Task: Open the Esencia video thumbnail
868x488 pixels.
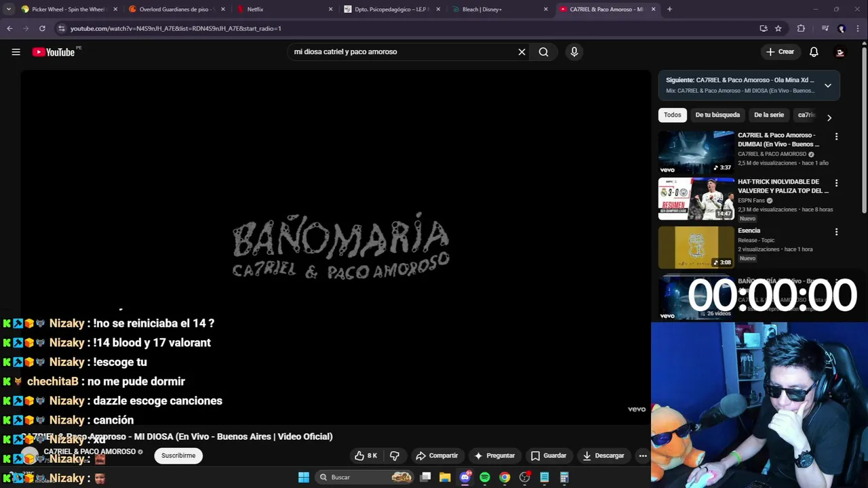Action: 696,247
